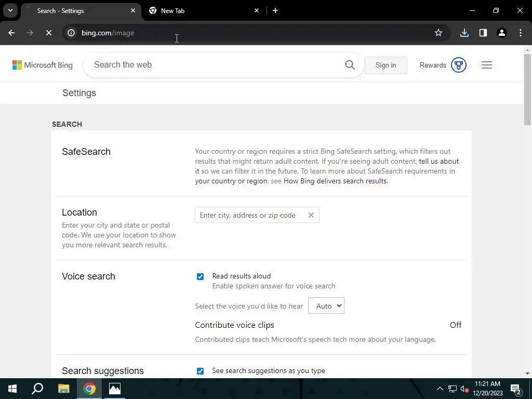Open the Windows Start menu

(x=12, y=389)
